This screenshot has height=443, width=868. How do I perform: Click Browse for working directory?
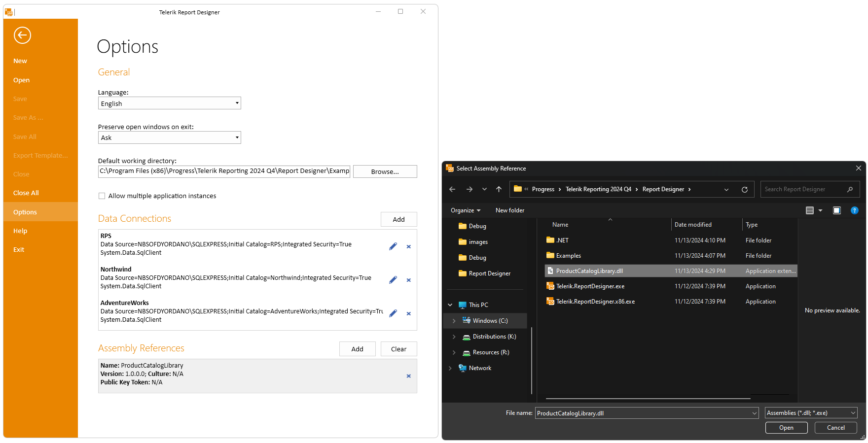[x=385, y=171]
